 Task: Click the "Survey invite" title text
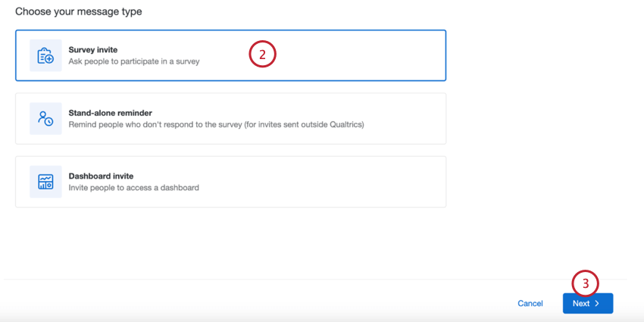[93, 50]
